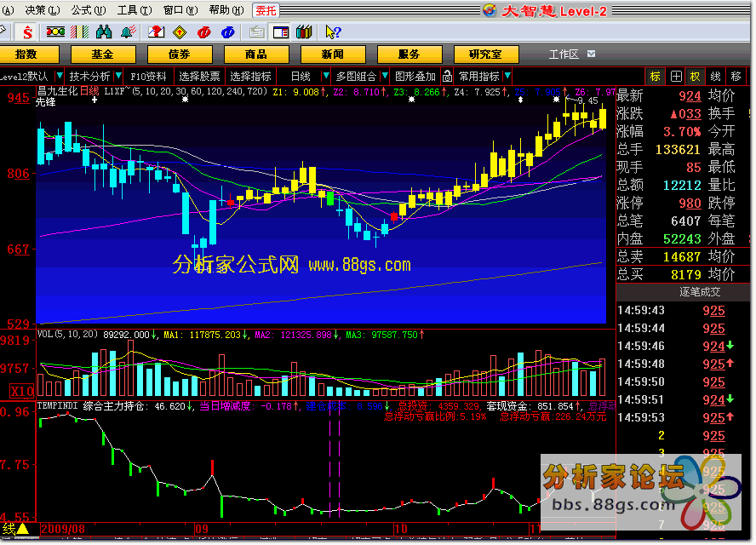This screenshot has width=756, height=545.
Task: Click the 综合主力持仓 indicator label
Action: point(114,406)
